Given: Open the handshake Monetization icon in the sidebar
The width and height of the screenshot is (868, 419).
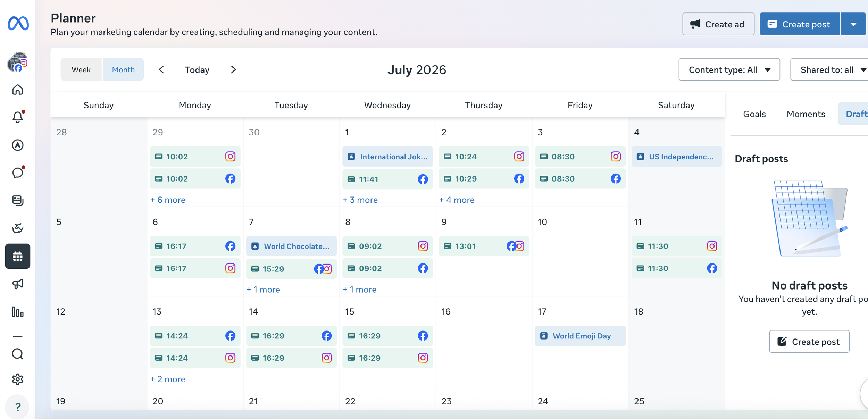Looking at the screenshot, I should coord(18,228).
